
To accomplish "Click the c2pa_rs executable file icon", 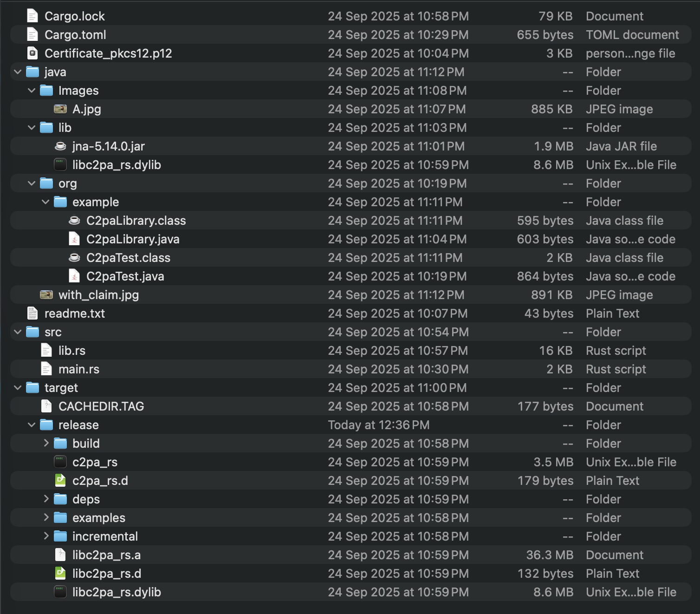I will [60, 462].
